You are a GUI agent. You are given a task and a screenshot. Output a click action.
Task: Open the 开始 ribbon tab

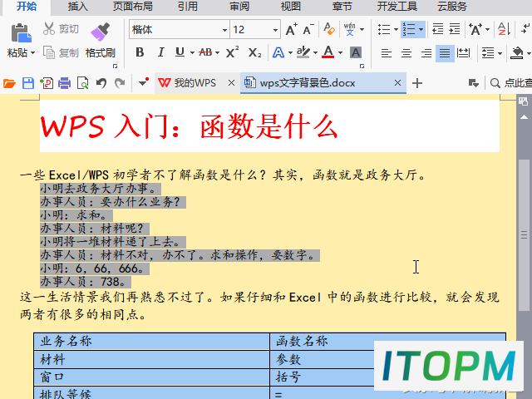(x=27, y=6)
